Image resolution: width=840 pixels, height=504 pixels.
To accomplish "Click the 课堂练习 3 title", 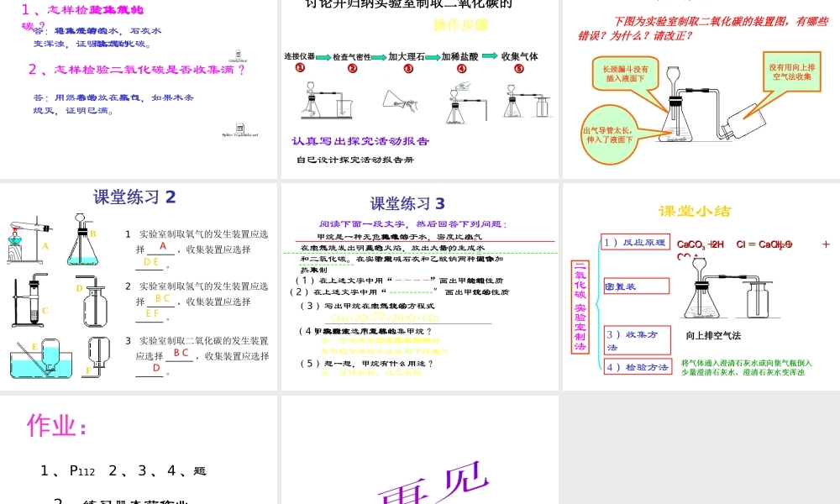I will click(407, 203).
